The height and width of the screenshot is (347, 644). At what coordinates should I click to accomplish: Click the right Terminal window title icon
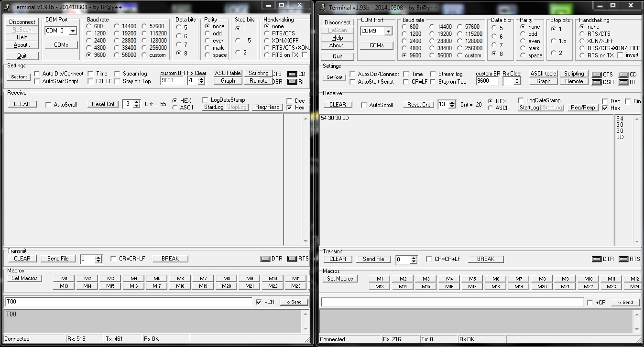(x=323, y=7)
